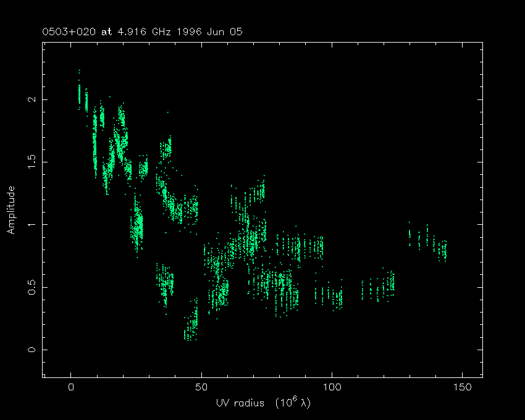Click data cluster near UV 36, amplitude 1.6
This screenshot has height=420, width=525.
click(x=166, y=148)
